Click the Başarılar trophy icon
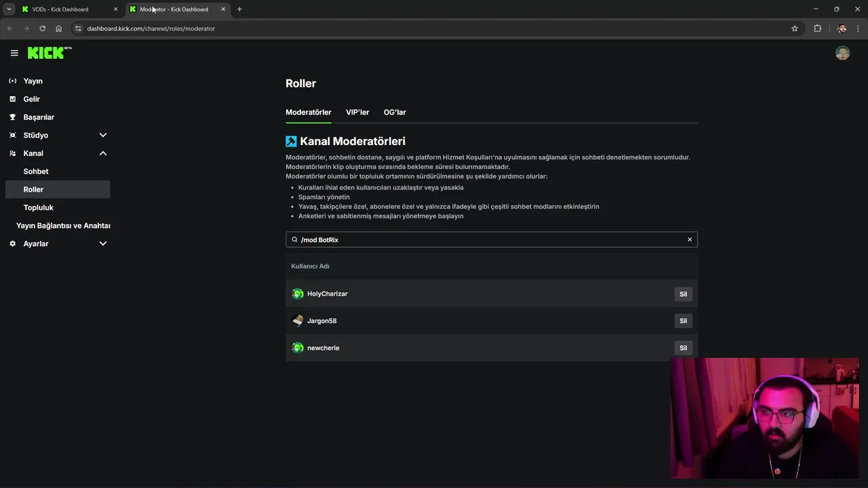868x488 pixels. pos(12,117)
